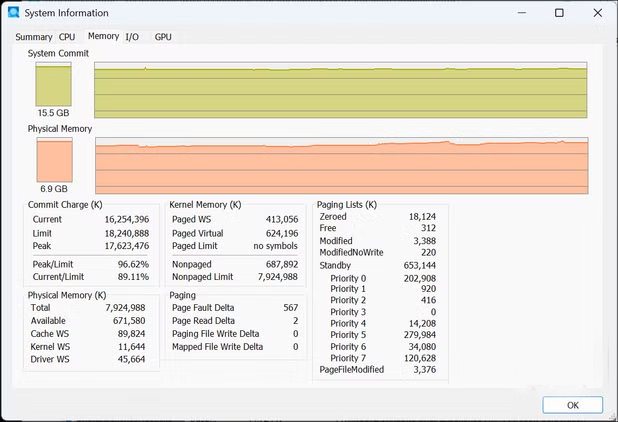Click the Driver WS value 45,664
This screenshot has height=422, width=618.
coord(131,359)
